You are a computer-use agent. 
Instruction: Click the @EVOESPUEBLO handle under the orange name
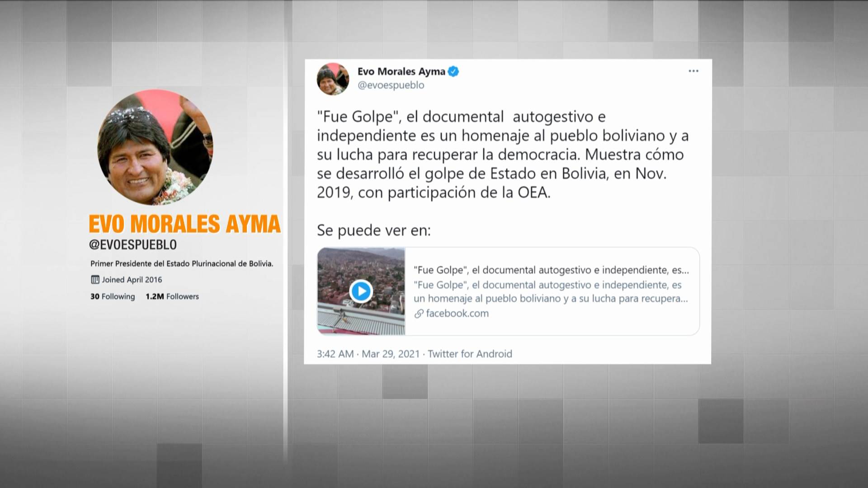pos(133,245)
